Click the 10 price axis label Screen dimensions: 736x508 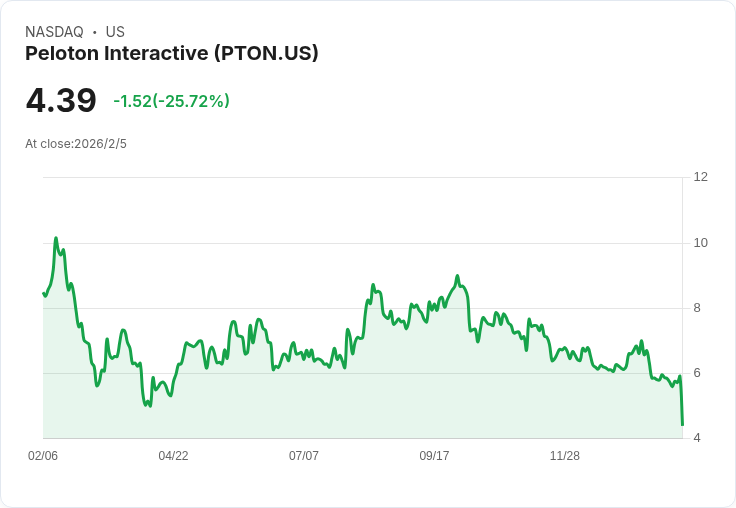click(x=700, y=242)
